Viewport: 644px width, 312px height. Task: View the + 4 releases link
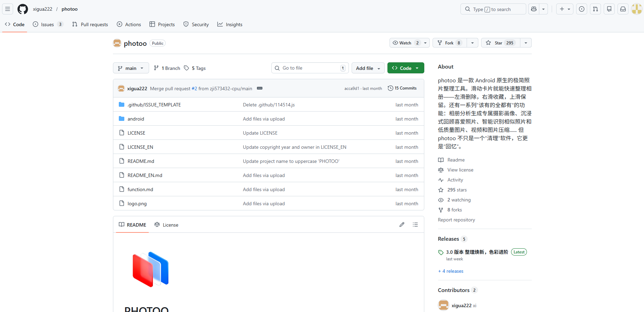451,271
